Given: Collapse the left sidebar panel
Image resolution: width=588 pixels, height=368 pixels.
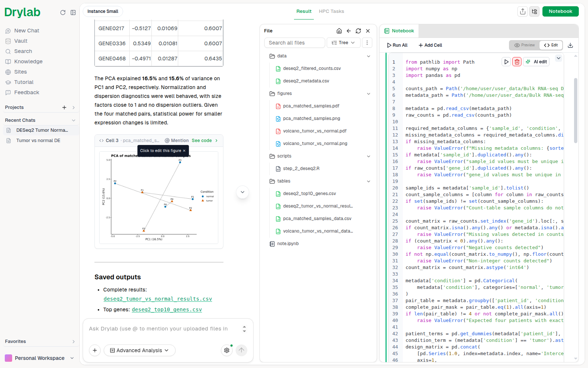Looking at the screenshot, I should 73,13.
